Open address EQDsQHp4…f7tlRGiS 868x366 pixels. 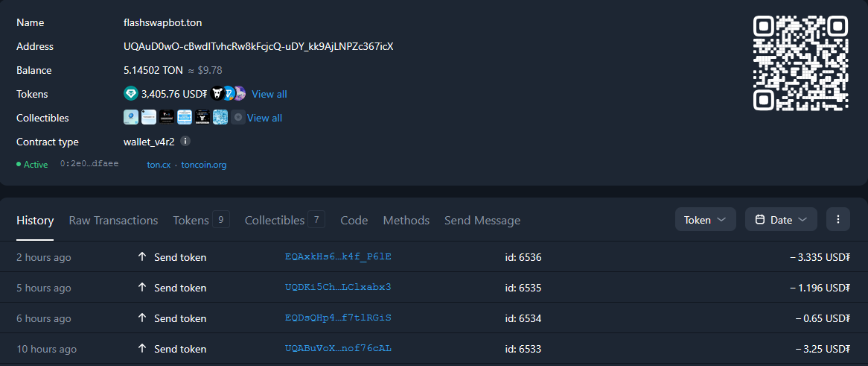[x=338, y=318]
